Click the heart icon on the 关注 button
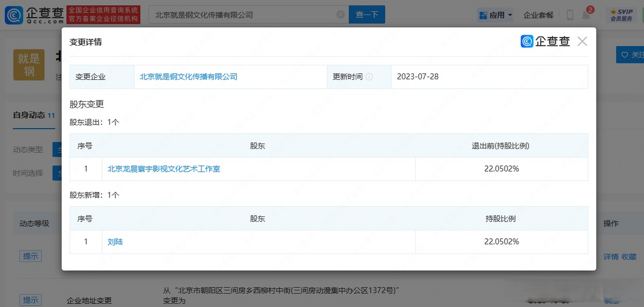The image size is (644, 307). (625, 54)
